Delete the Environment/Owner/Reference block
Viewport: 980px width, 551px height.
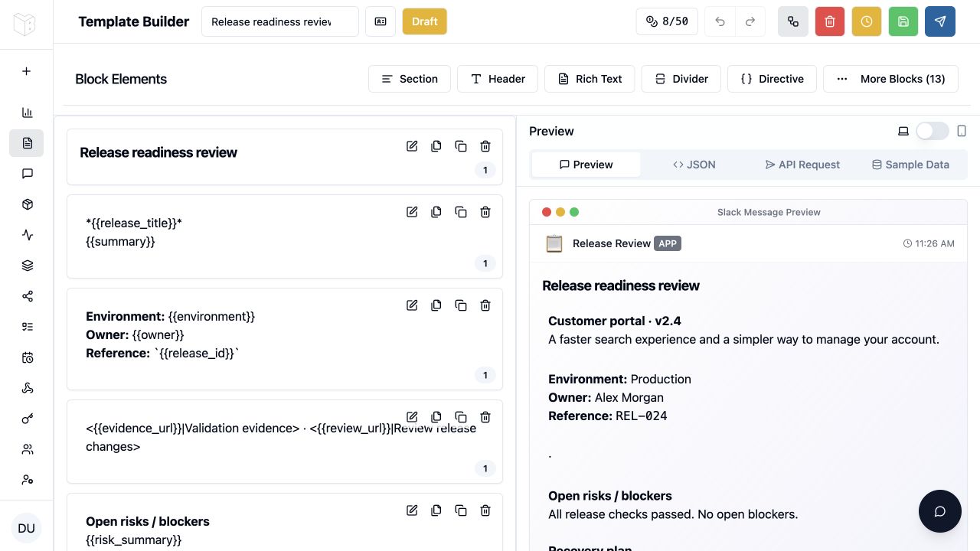(485, 305)
